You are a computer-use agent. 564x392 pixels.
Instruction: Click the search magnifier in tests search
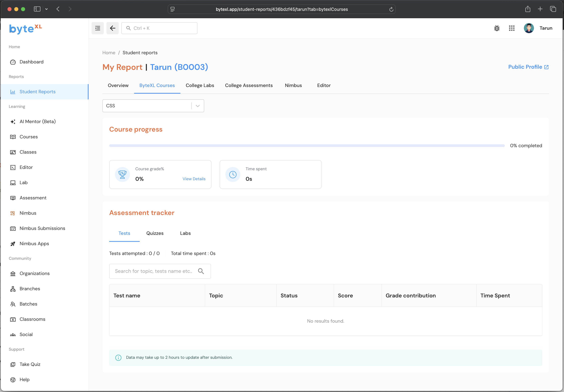pyautogui.click(x=201, y=271)
